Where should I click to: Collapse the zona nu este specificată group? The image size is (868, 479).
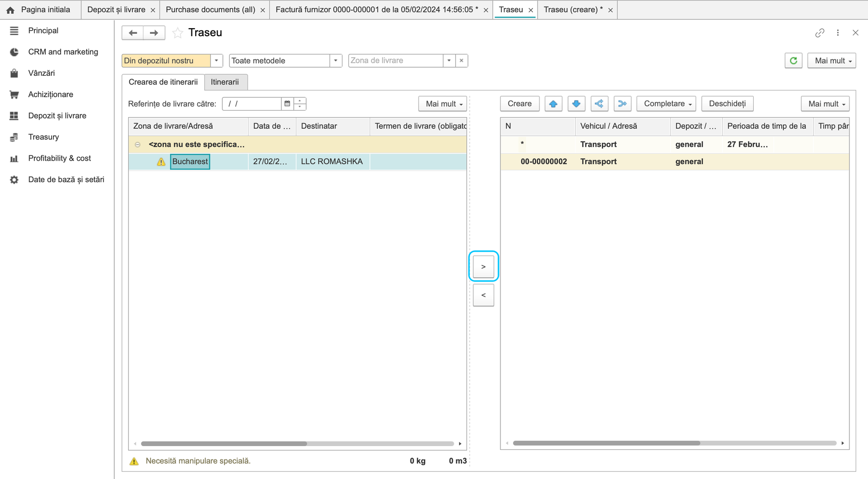click(138, 144)
